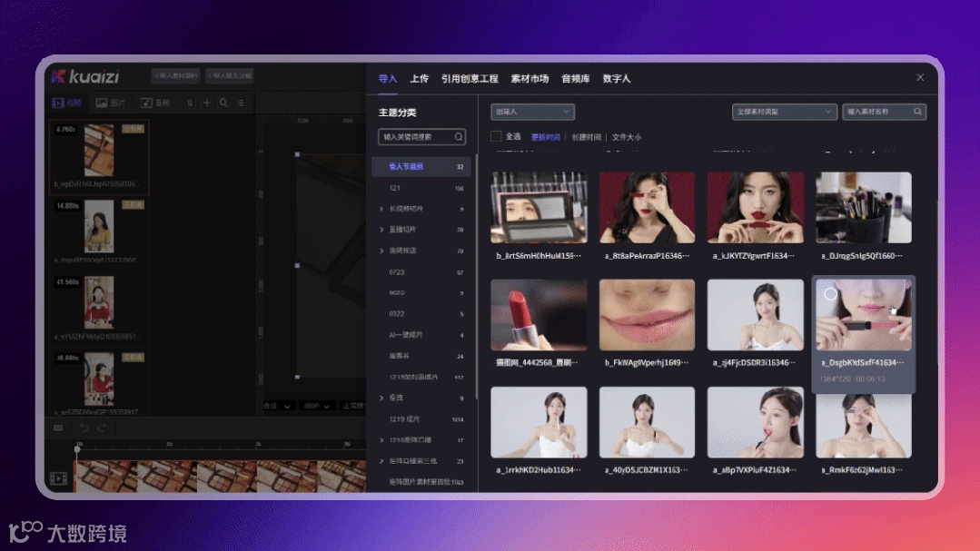Open the 创建人 creator dropdown
The height and width of the screenshot is (551, 980).
tap(532, 112)
